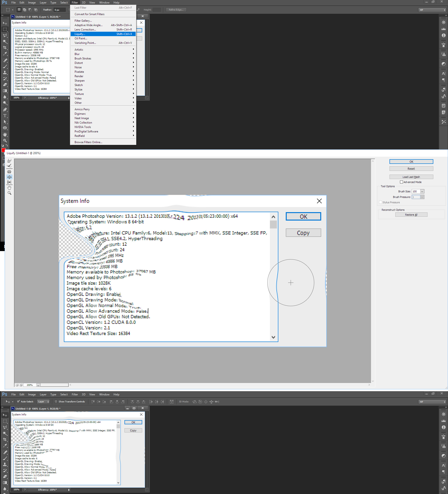
Task: Enable Show Transform Controls checkbox
Action: (x=56, y=402)
